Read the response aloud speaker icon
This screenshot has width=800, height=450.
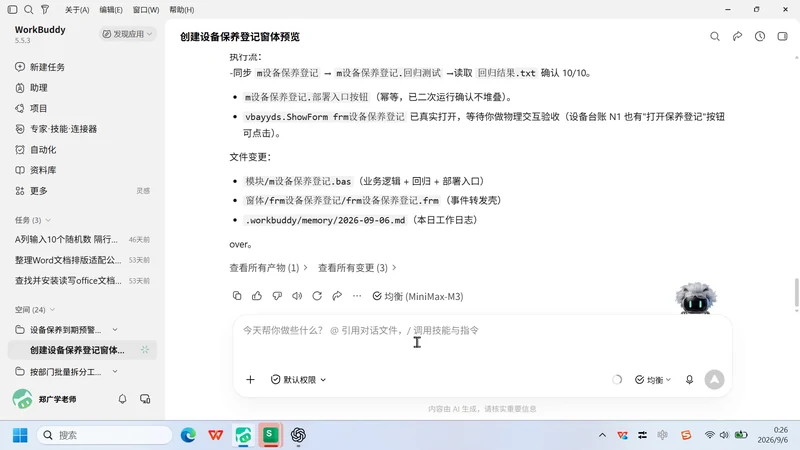[297, 296]
